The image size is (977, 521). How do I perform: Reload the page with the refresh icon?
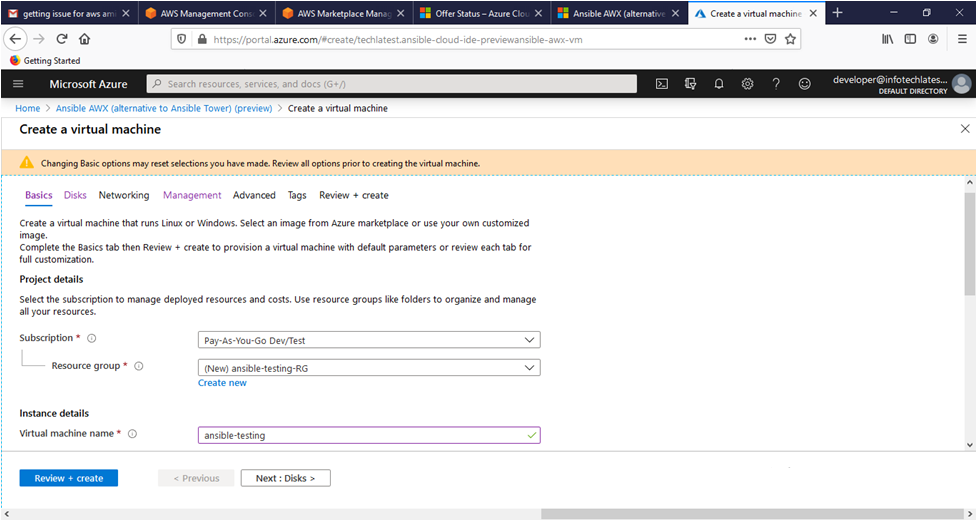[62, 39]
